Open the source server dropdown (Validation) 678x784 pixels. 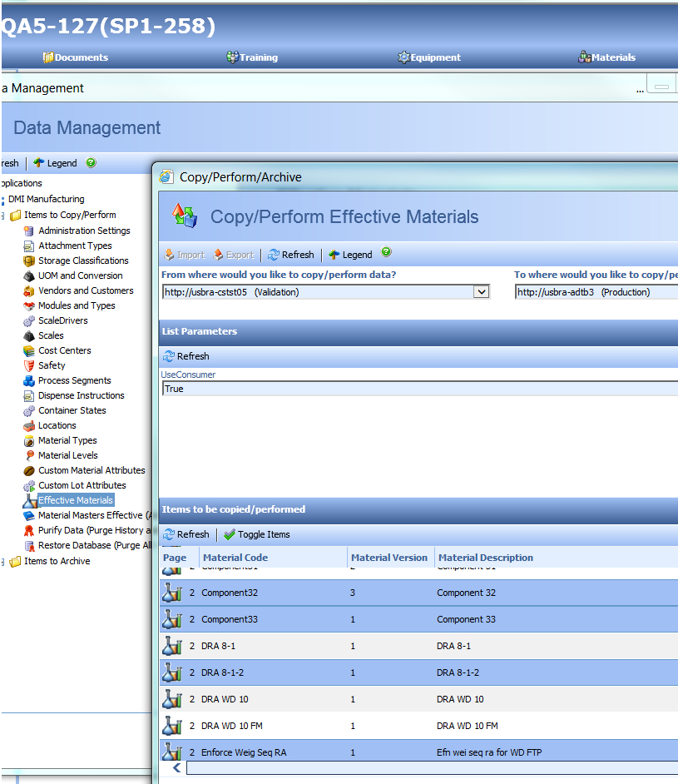point(480,292)
